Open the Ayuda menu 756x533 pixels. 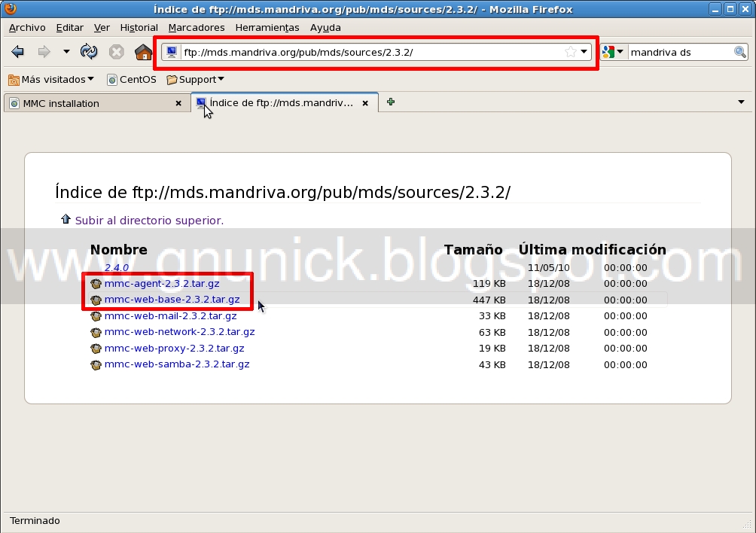[325, 27]
